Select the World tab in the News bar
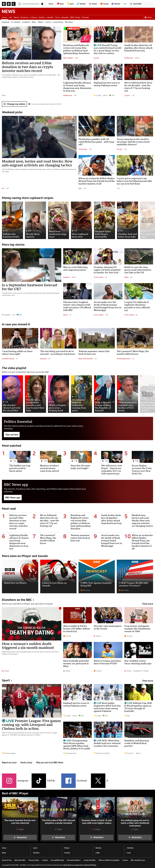Screen dimensions: 155x868 16,17
